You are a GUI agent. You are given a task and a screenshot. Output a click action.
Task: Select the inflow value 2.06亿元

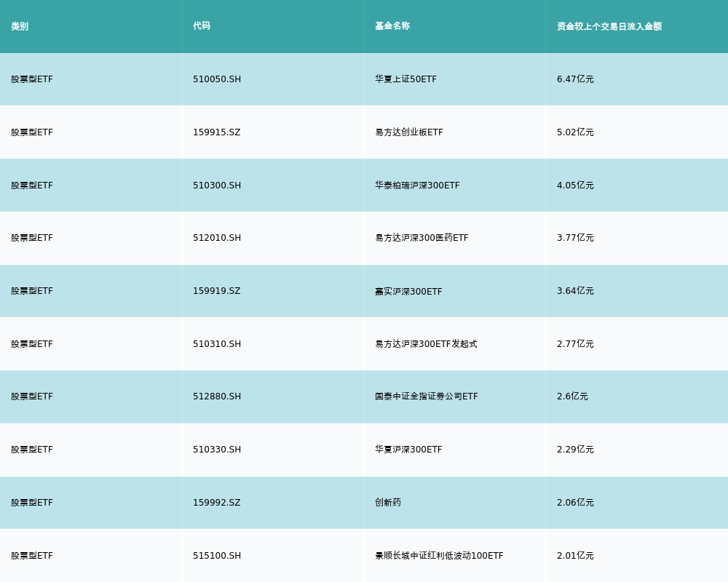tap(575, 503)
